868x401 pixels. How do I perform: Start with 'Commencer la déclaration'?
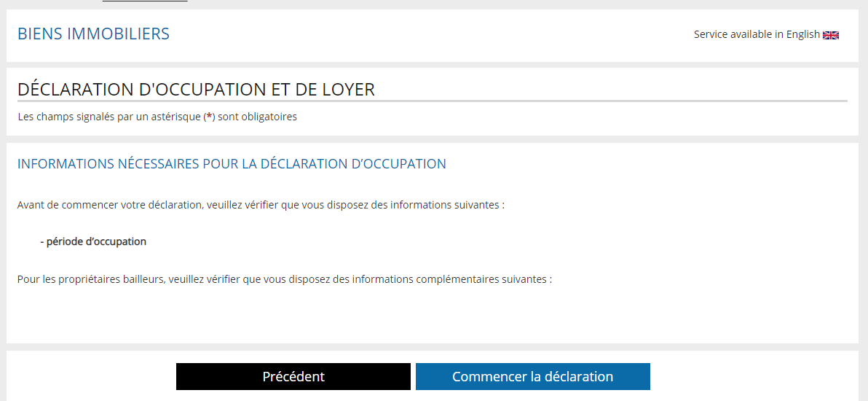[x=532, y=377]
